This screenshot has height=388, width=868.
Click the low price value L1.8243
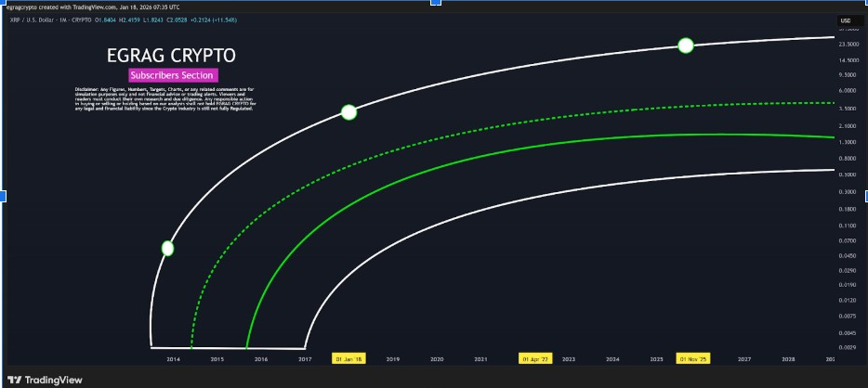tap(153, 19)
